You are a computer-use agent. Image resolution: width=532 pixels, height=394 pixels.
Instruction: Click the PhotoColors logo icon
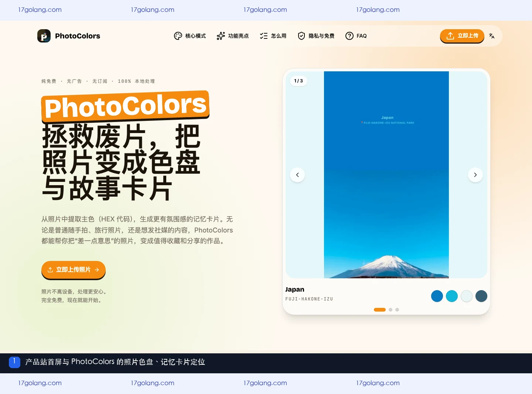(44, 36)
